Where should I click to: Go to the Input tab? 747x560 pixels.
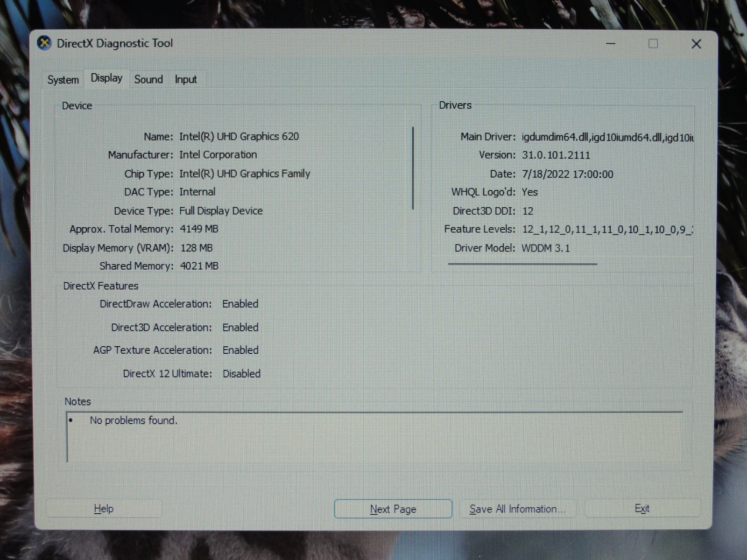(186, 79)
